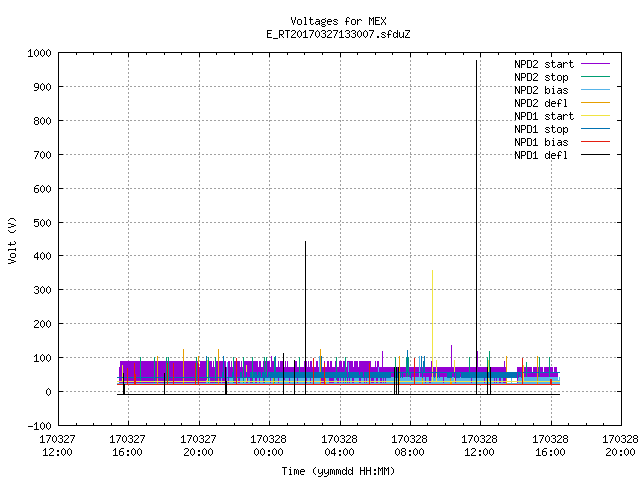The height and width of the screenshot is (480, 640).
Task: Click the 'NPD2 defl' legend label
Action: pyautogui.click(x=541, y=103)
